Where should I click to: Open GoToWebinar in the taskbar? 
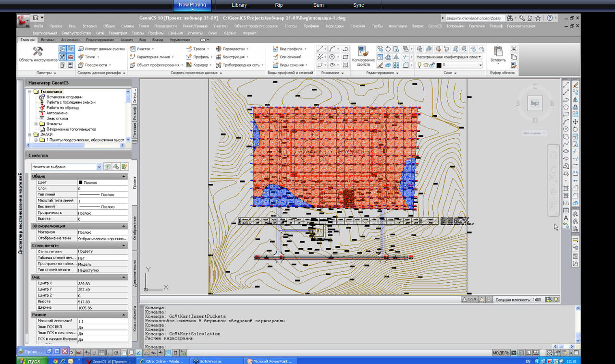217,361
